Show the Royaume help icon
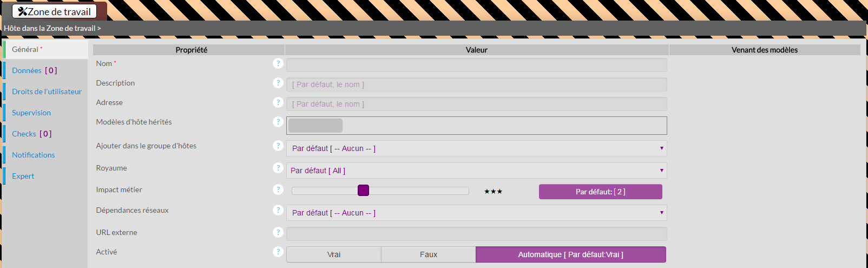The image size is (868, 268). click(x=278, y=168)
